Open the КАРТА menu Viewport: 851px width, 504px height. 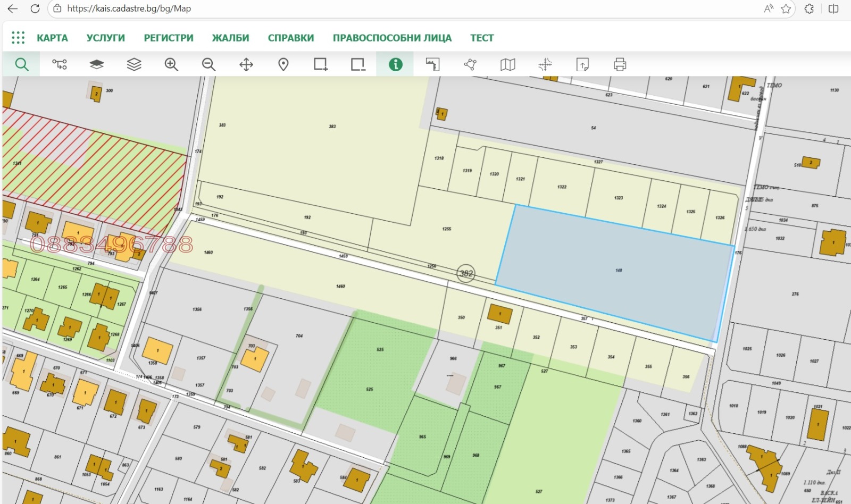(52, 38)
